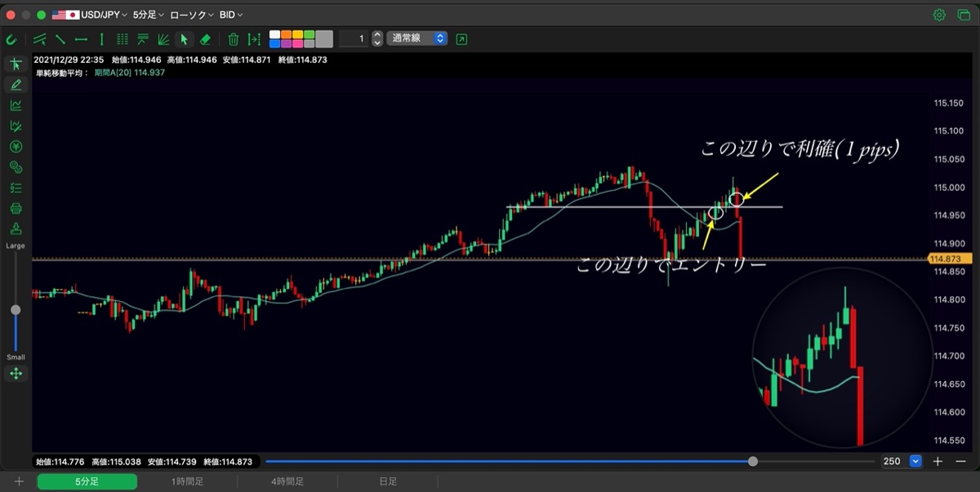The width and height of the screenshot is (980, 492).
Task: Open the BID price type dropdown
Action: click(231, 15)
